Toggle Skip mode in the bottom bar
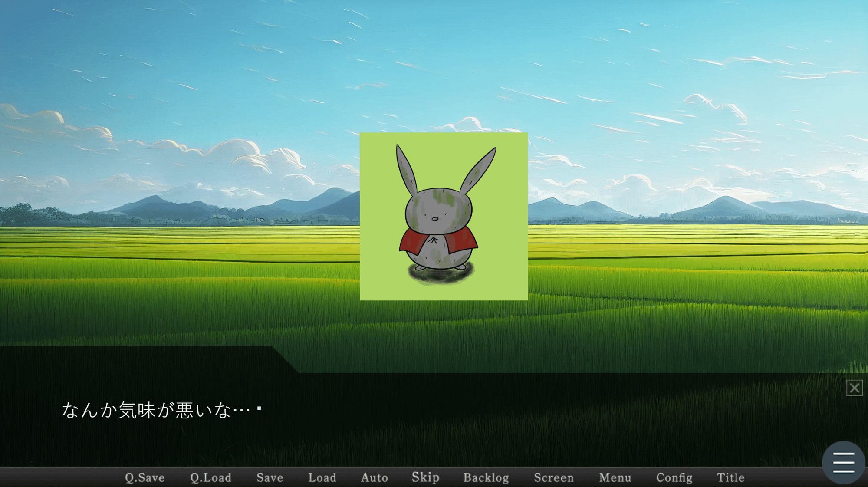 425,477
